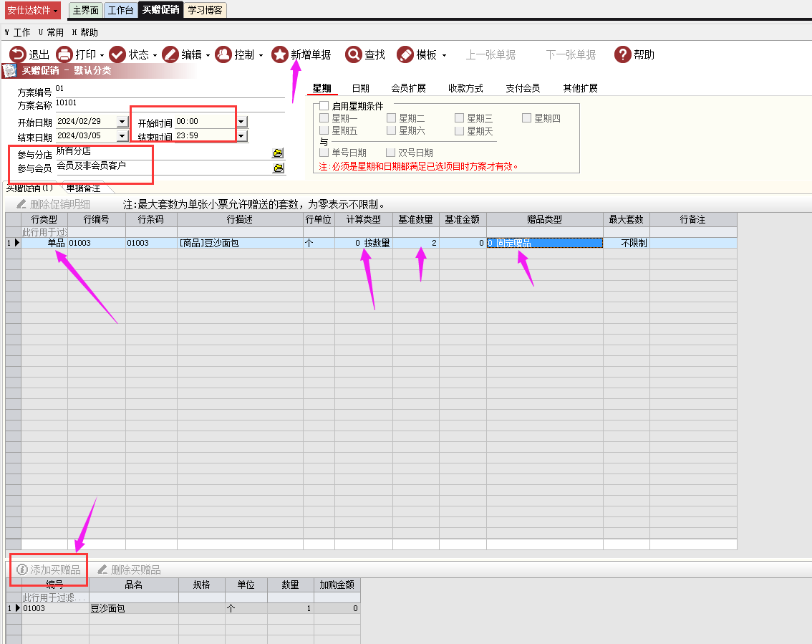Check the 单号日期 checkbox
This screenshot has width=812, height=644.
pos(324,153)
